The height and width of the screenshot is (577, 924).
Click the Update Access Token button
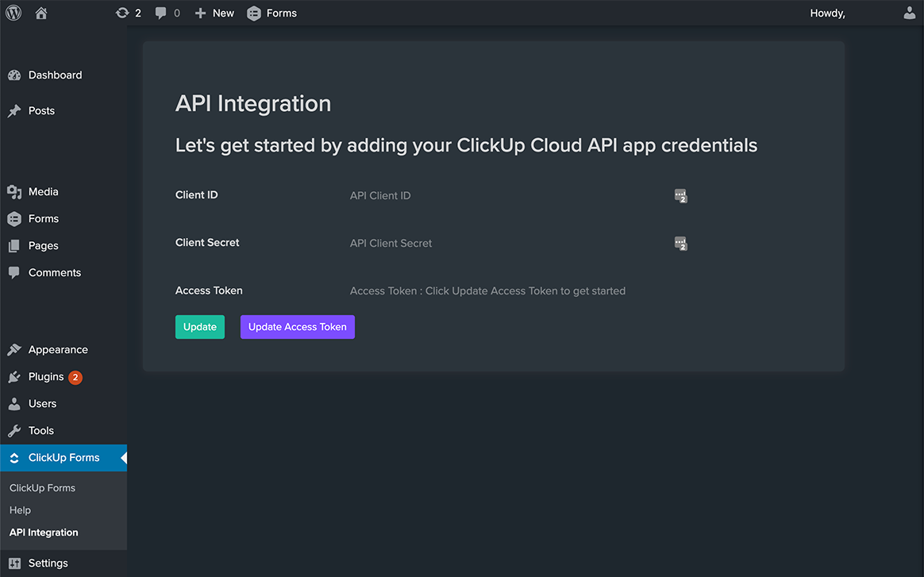298,327
